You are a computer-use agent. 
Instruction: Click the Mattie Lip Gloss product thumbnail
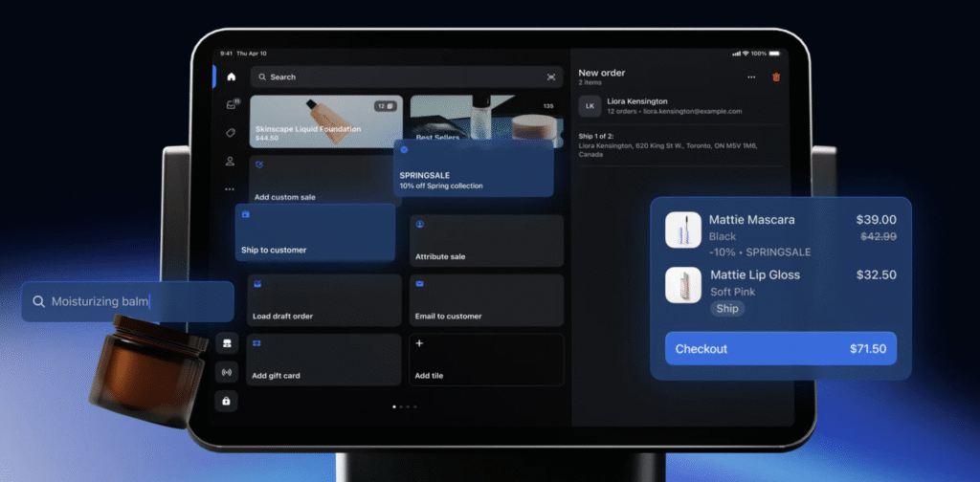point(683,285)
